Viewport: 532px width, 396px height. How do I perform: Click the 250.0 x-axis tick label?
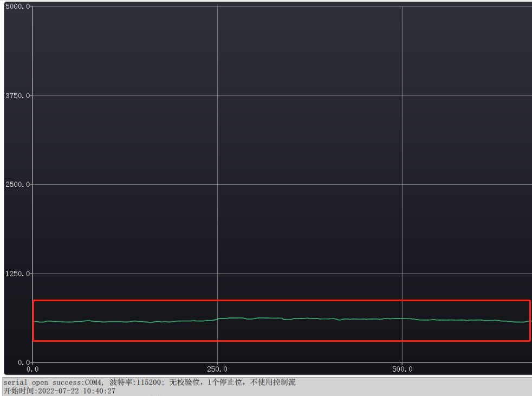(x=217, y=369)
